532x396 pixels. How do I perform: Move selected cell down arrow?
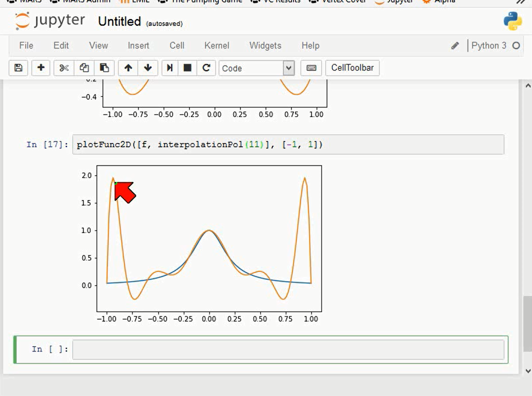[148, 68]
